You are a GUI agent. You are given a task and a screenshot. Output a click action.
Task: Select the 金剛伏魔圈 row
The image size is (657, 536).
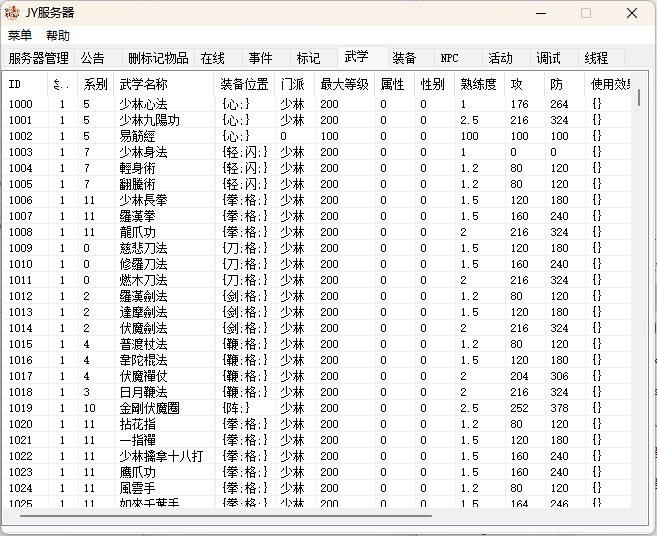(144, 408)
